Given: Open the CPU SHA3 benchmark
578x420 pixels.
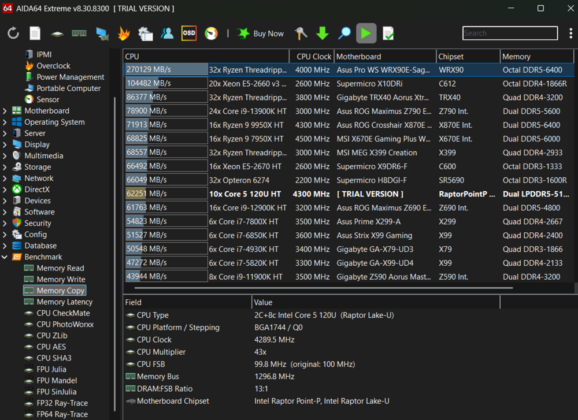Looking at the screenshot, I should (54, 358).
